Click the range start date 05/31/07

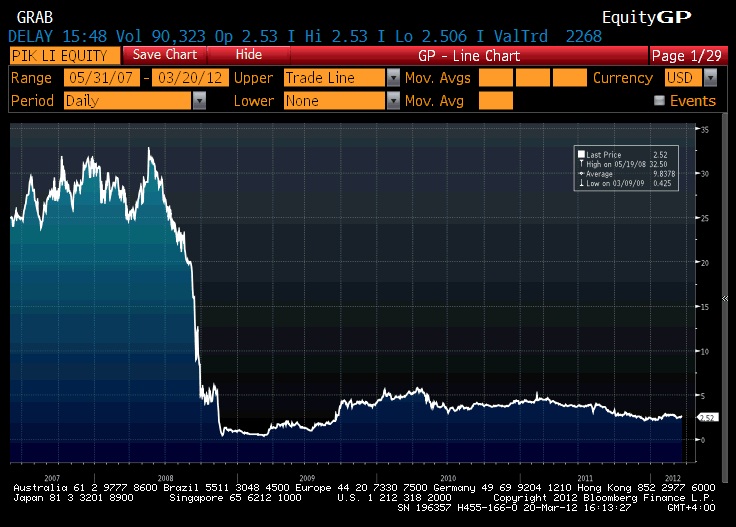(x=101, y=77)
